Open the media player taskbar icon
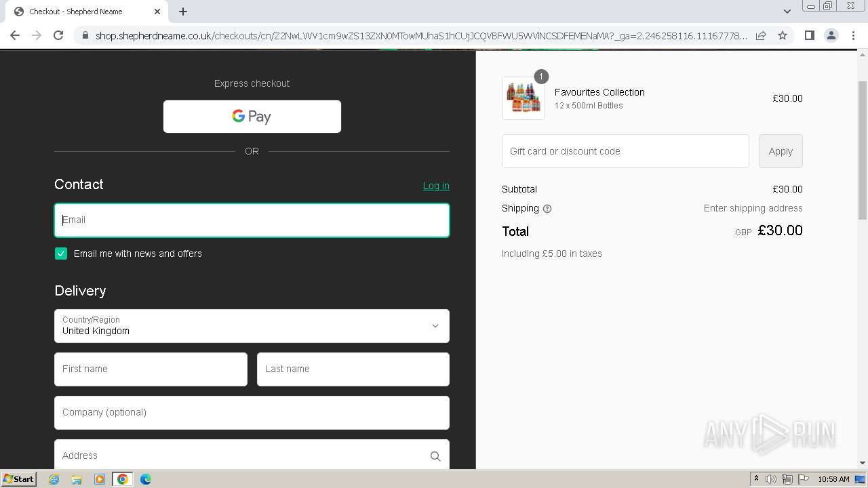 (100, 479)
